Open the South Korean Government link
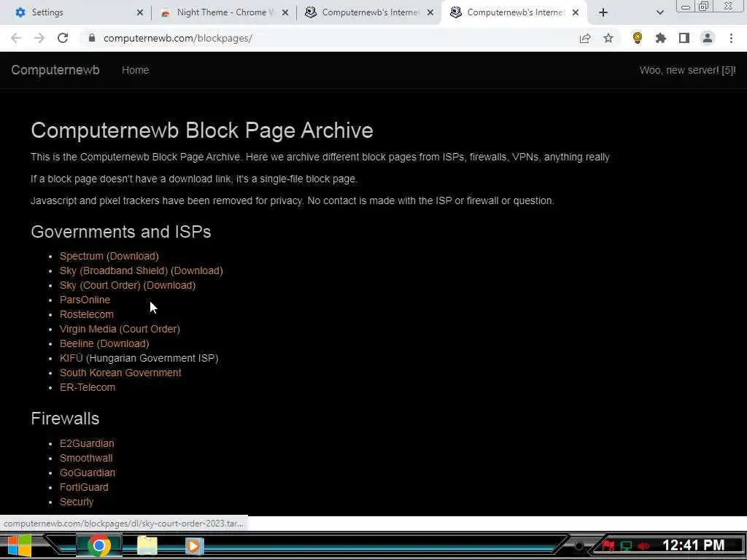This screenshot has width=747, height=560. (x=120, y=373)
